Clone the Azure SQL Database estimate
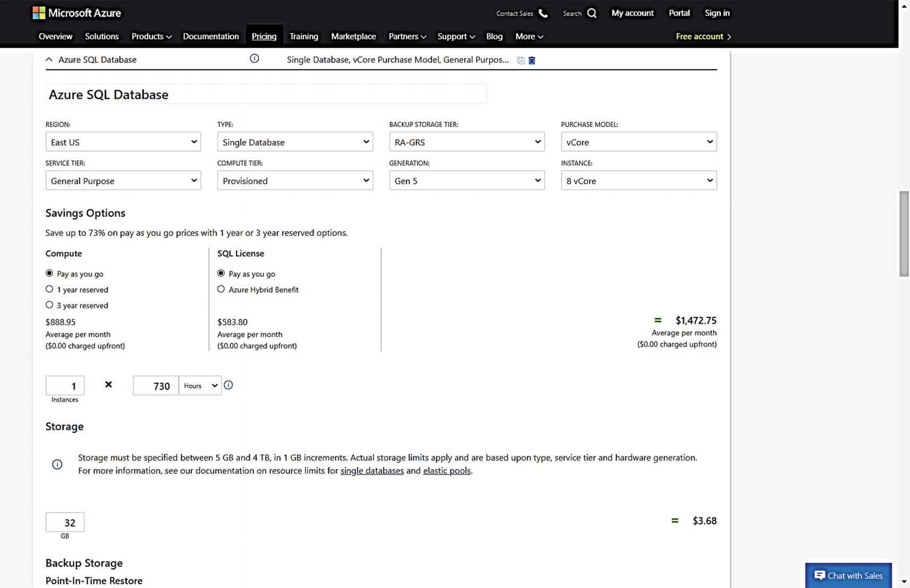Image resolution: width=910 pixels, height=588 pixels. click(521, 60)
